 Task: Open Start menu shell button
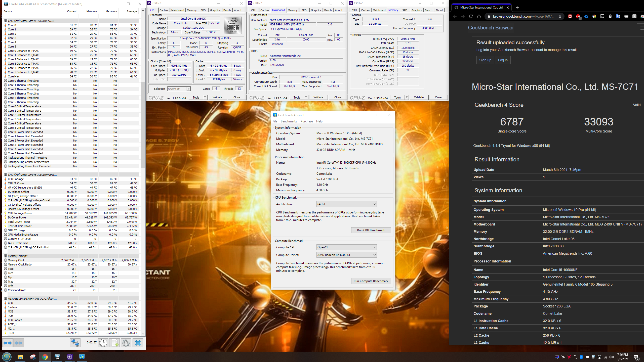7,357
